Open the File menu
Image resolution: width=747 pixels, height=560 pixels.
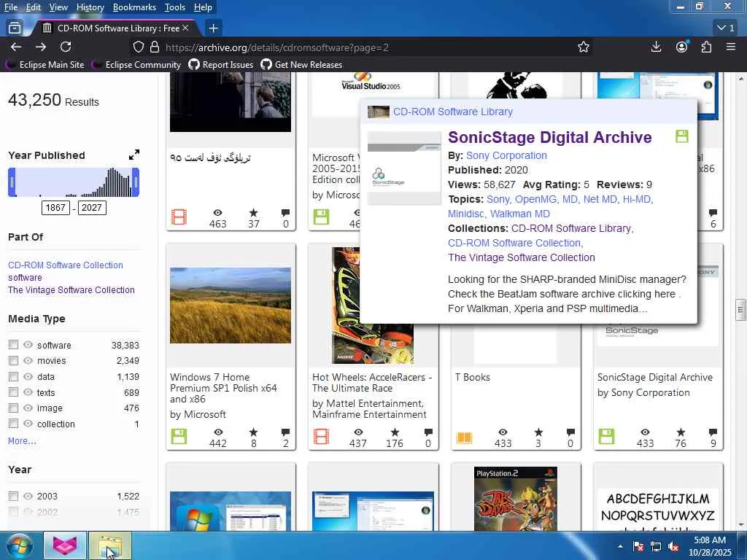[10, 7]
